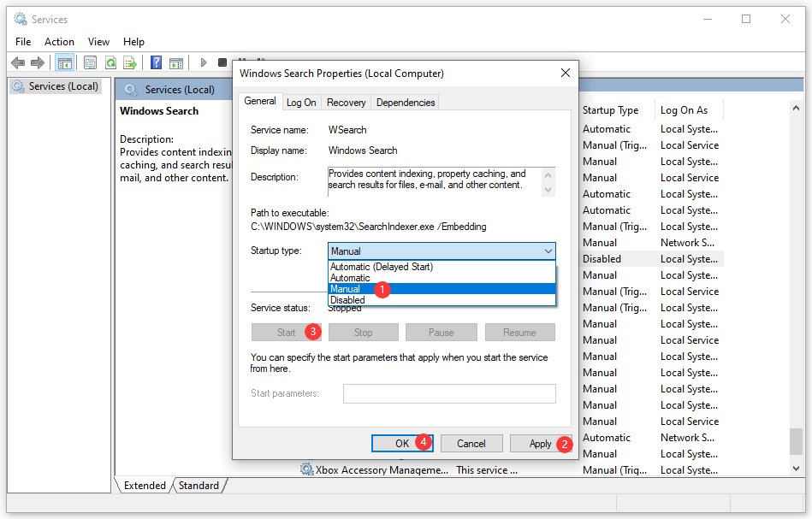The image size is (812, 519).
Task: Click the Start Service play icon
Action: point(204,62)
